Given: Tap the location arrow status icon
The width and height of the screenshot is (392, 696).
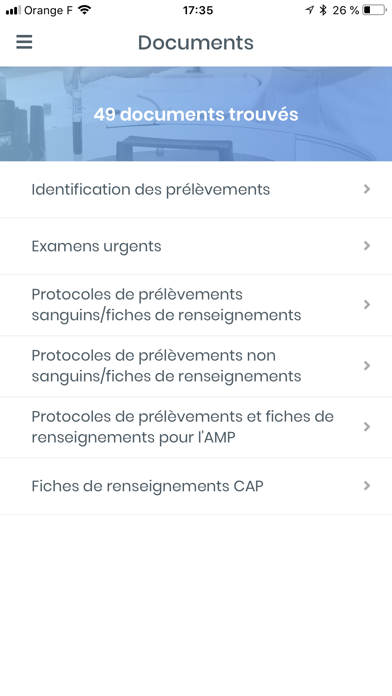Looking at the screenshot, I should click(309, 10).
